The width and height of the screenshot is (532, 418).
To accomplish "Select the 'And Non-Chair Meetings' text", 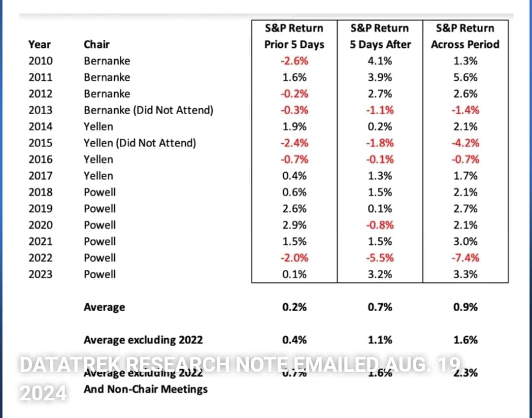I will [146, 389].
